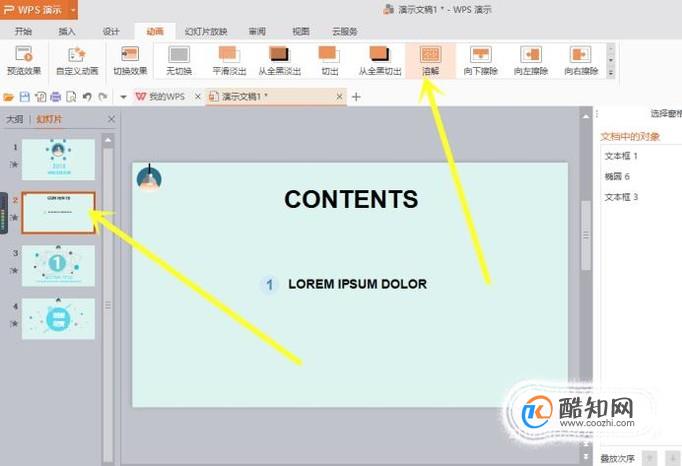
Task: Click the animation star under slide 4
Action: coord(14,323)
